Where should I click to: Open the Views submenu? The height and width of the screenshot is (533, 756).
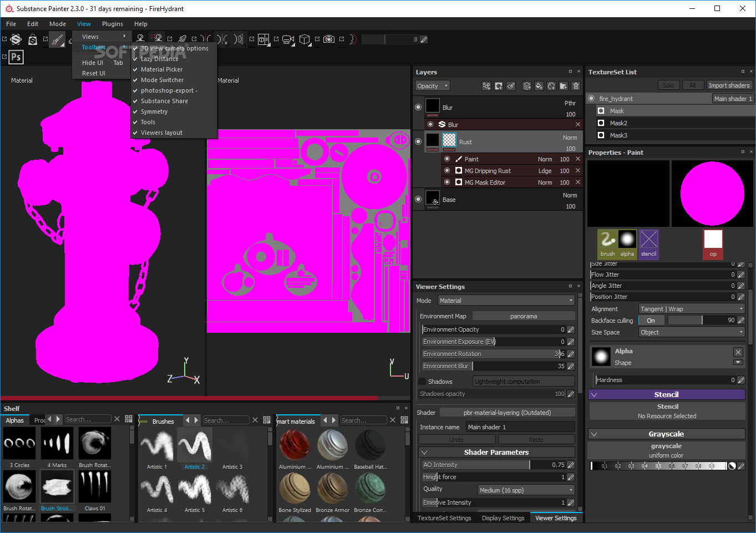coord(101,37)
